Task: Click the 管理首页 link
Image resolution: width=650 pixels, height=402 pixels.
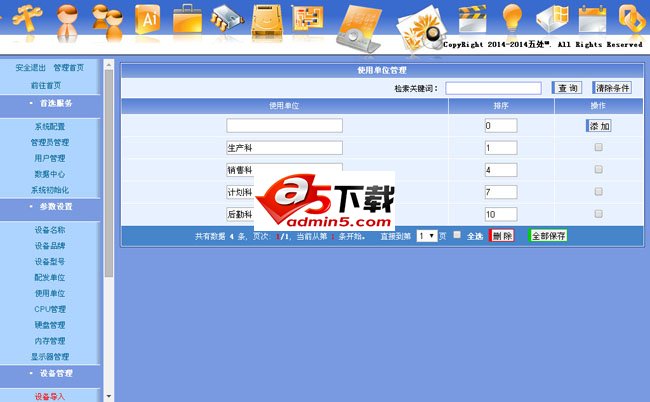Action: click(69, 68)
